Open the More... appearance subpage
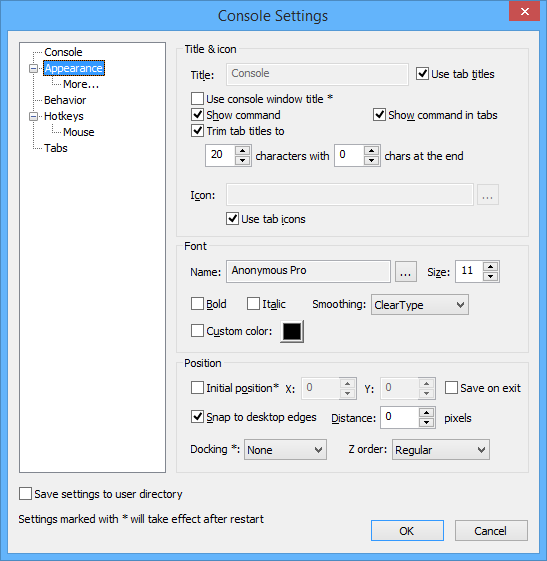The height and width of the screenshot is (561, 547). point(81,84)
